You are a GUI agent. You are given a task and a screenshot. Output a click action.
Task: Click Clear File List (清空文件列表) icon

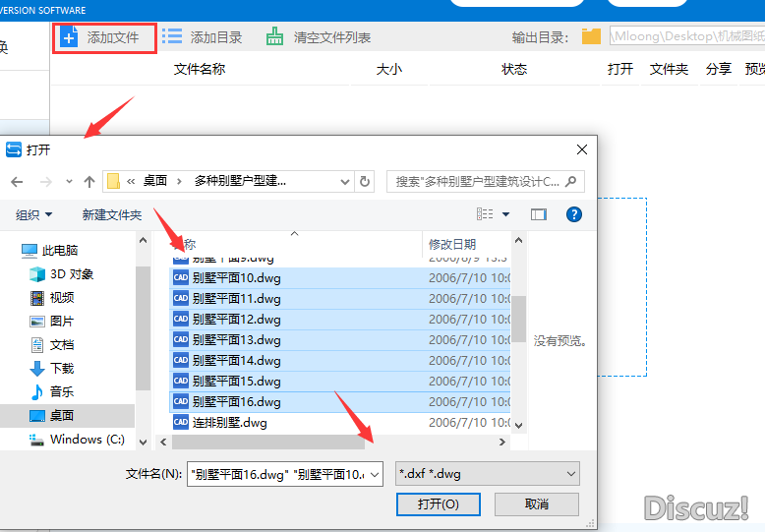point(274,37)
